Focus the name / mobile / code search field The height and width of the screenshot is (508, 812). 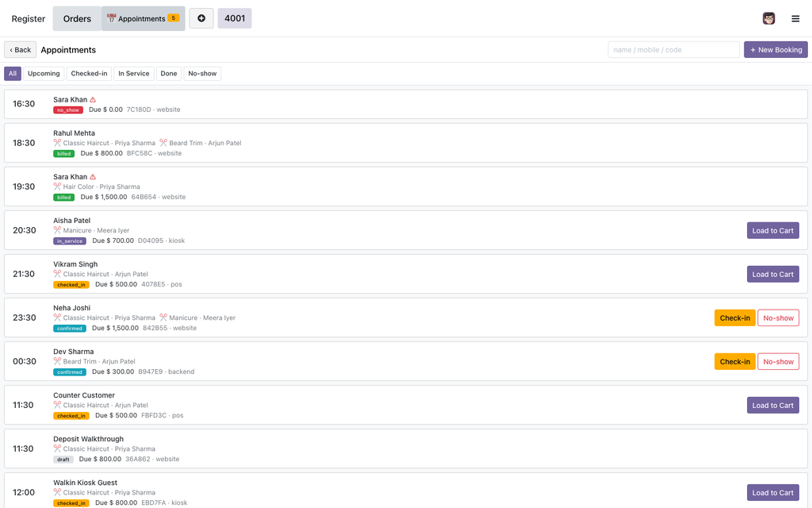pos(673,50)
